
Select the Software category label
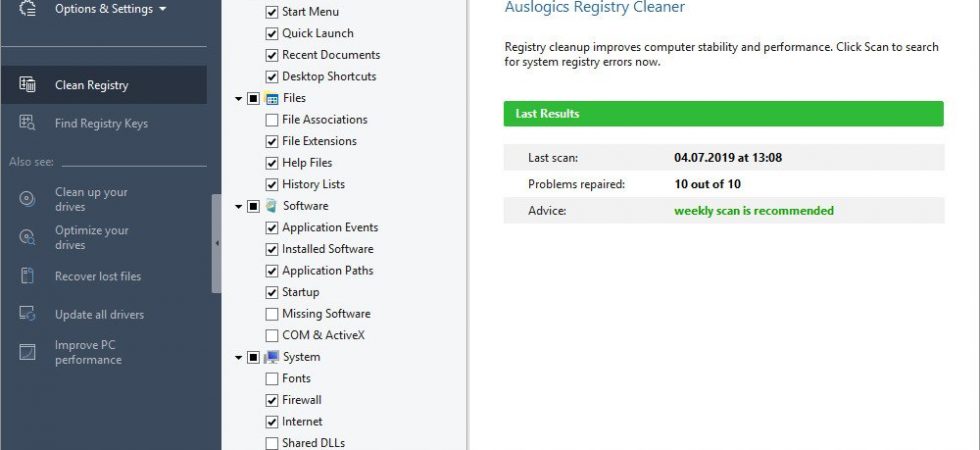pyautogui.click(x=305, y=206)
